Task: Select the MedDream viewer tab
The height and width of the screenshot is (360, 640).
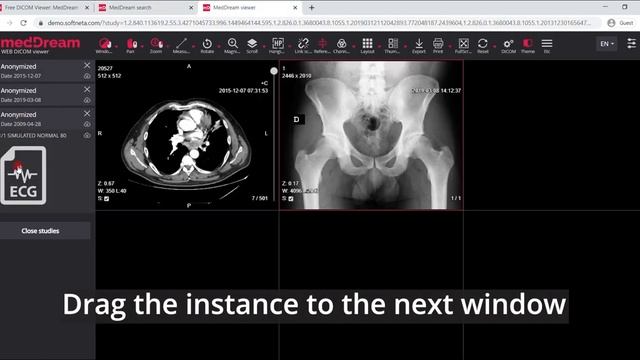Action: pyautogui.click(x=250, y=8)
